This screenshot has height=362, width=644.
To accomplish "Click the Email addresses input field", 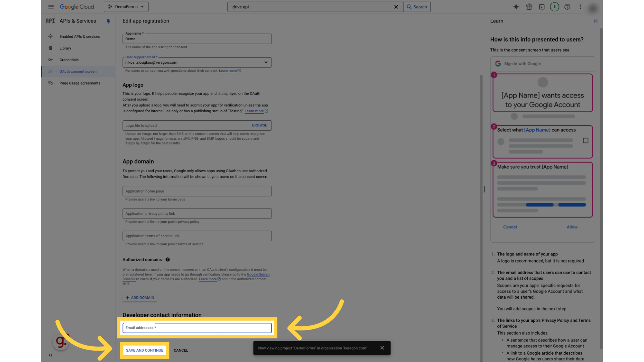I will click(x=197, y=328).
